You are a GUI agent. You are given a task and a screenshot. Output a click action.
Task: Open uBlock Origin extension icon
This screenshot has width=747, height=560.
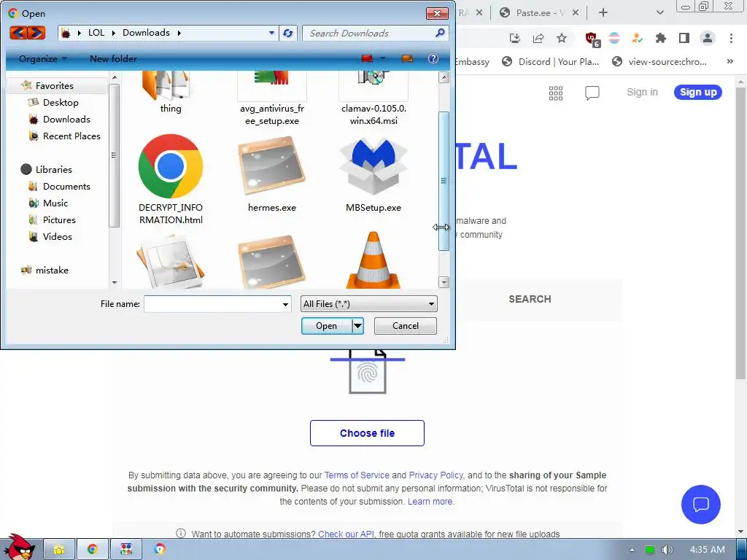592,39
